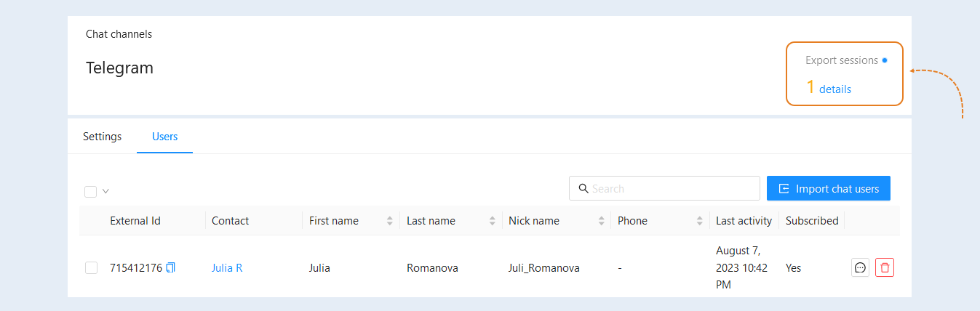The width and height of the screenshot is (980, 311).
Task: Check the row checkbox for Julia
Action: [x=91, y=267]
